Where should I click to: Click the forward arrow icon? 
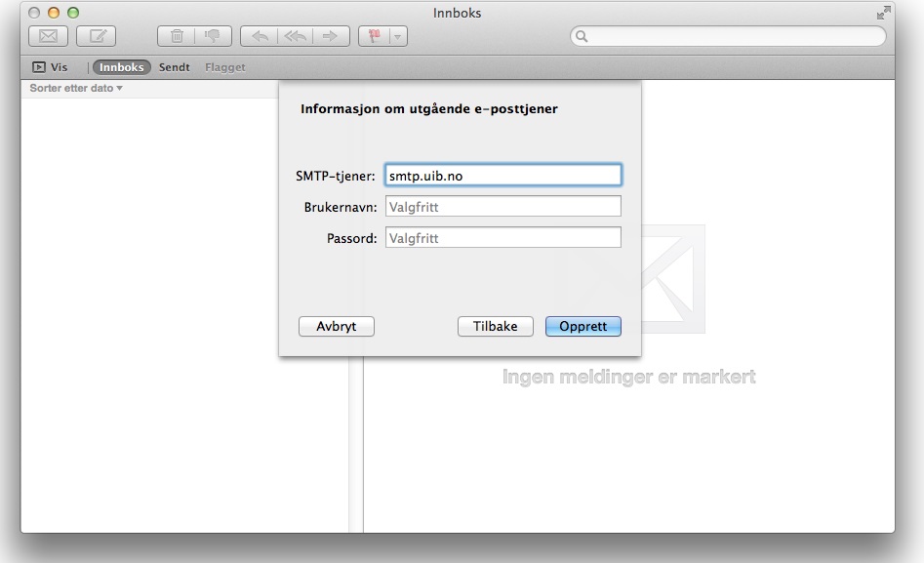click(x=330, y=36)
